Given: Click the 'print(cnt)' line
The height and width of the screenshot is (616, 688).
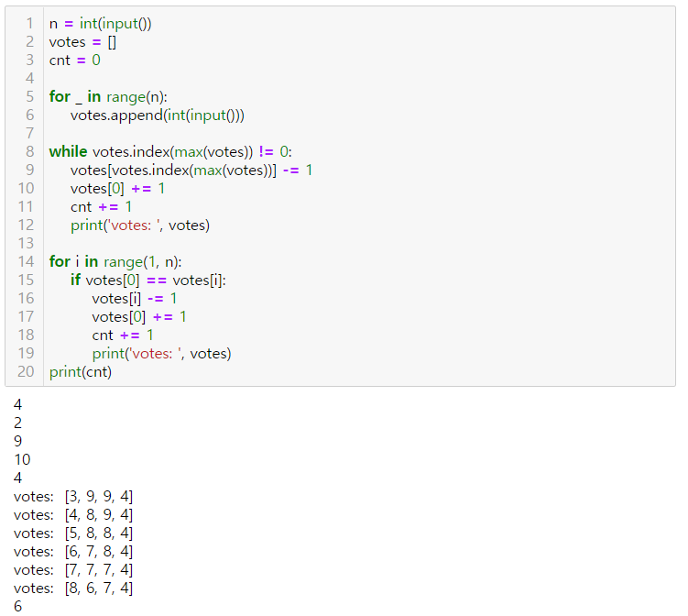Looking at the screenshot, I should (81, 372).
